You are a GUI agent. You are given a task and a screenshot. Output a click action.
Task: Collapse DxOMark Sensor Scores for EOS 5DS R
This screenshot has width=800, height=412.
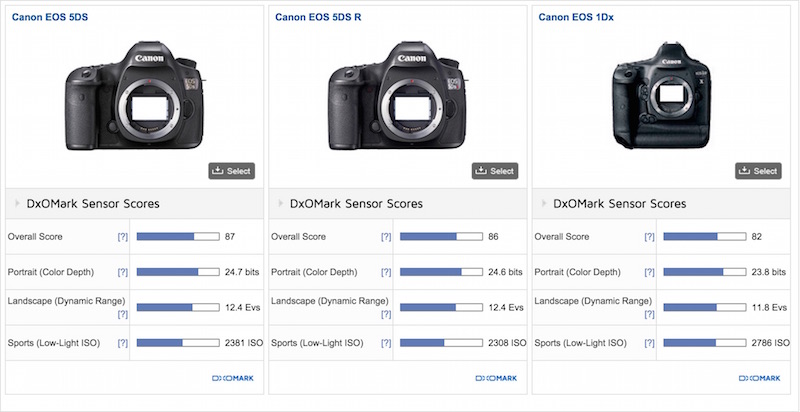pos(398,203)
